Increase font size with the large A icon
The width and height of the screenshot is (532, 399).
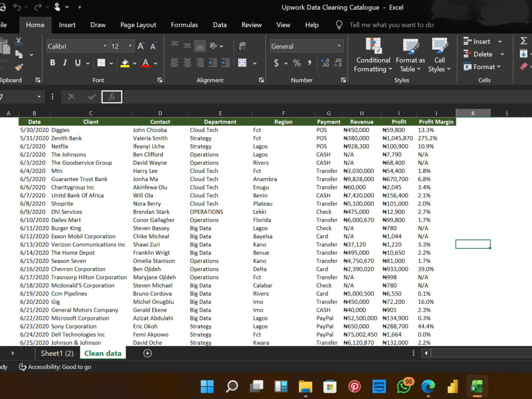[x=141, y=46]
